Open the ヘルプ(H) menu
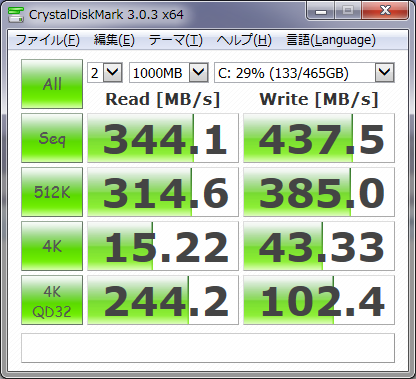The height and width of the screenshot is (379, 416). click(244, 40)
